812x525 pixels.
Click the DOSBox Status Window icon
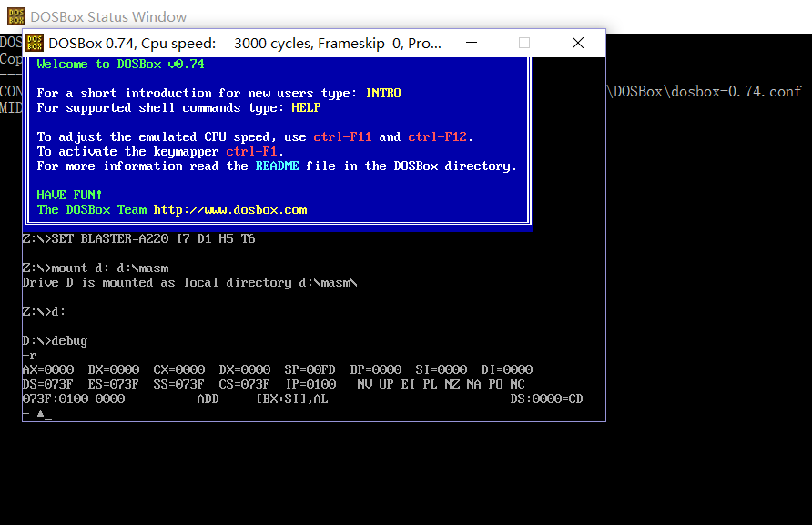pyautogui.click(x=16, y=16)
